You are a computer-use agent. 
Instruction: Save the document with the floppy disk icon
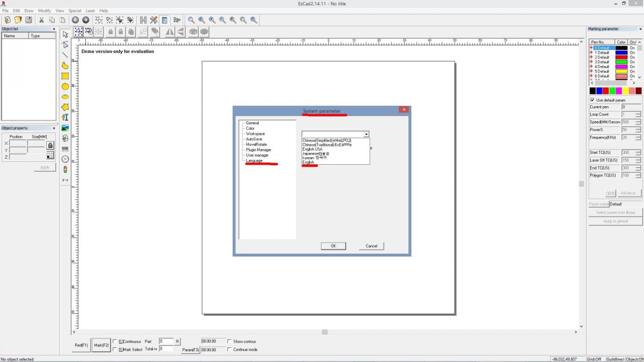[x=28, y=20]
